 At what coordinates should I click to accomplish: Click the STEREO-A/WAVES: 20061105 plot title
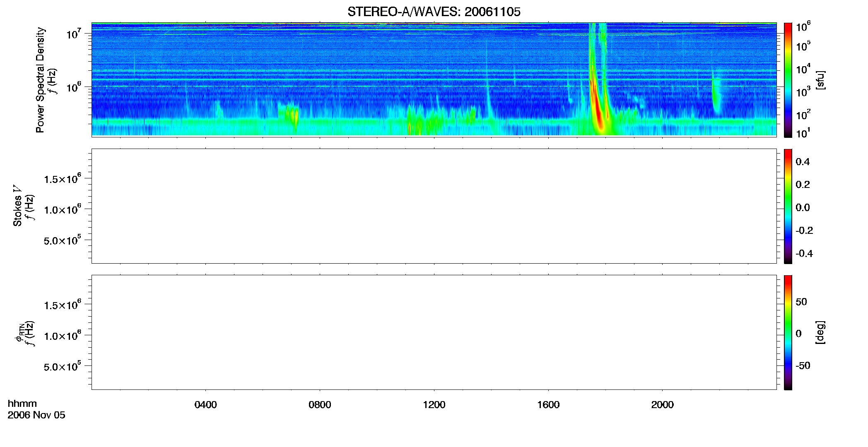(434, 12)
